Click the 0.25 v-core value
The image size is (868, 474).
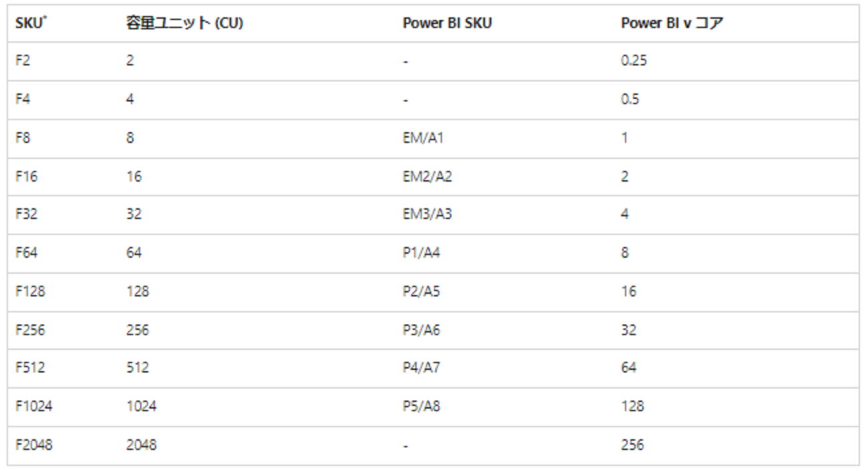[x=634, y=61]
